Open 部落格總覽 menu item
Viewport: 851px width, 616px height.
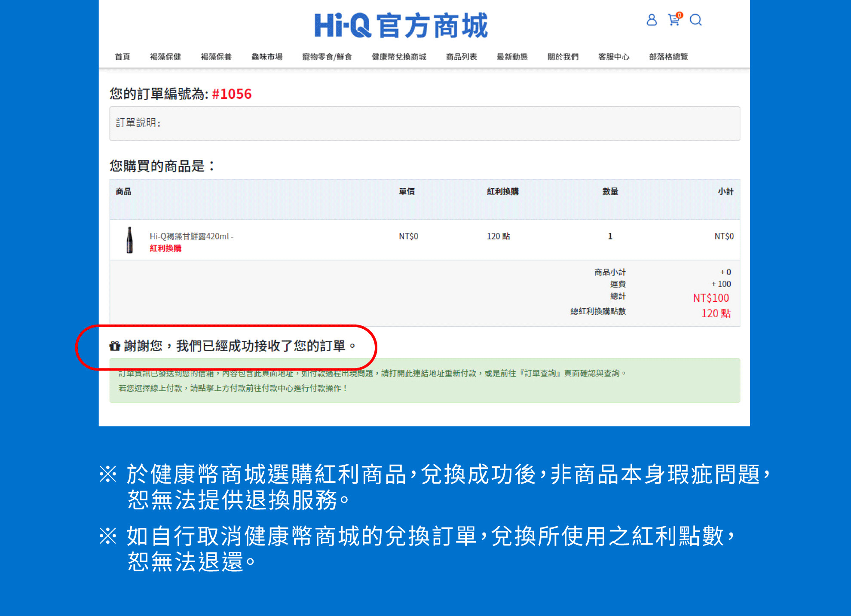669,57
